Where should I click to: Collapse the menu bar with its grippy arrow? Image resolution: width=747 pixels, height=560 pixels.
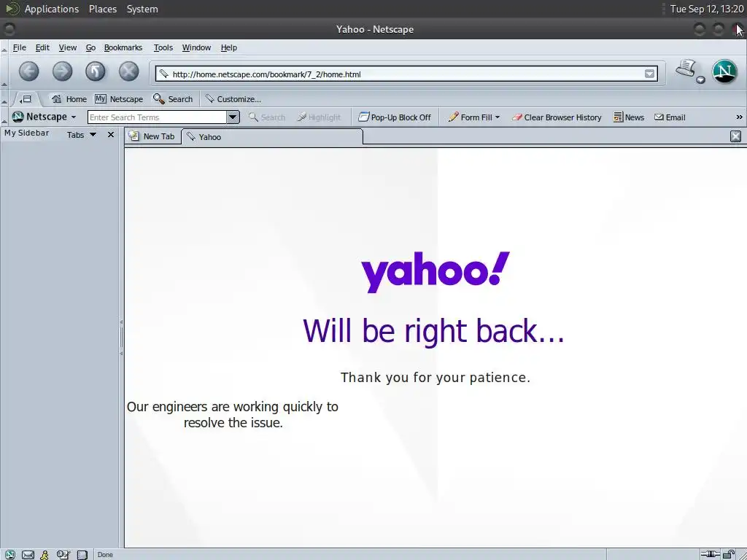click(4, 48)
